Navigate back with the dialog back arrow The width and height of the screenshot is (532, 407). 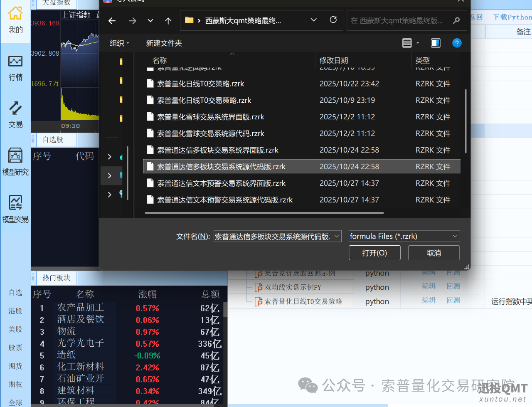coord(112,20)
